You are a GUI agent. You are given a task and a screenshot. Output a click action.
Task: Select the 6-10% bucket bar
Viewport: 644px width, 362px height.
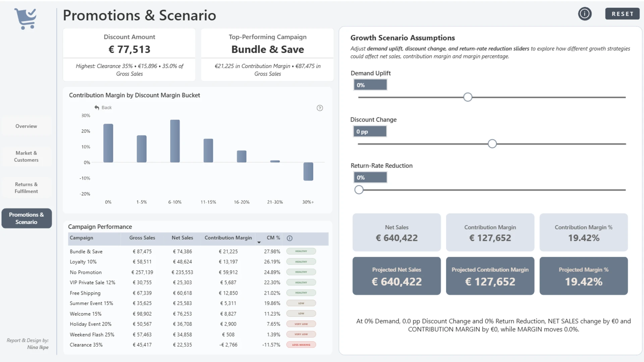(175, 141)
